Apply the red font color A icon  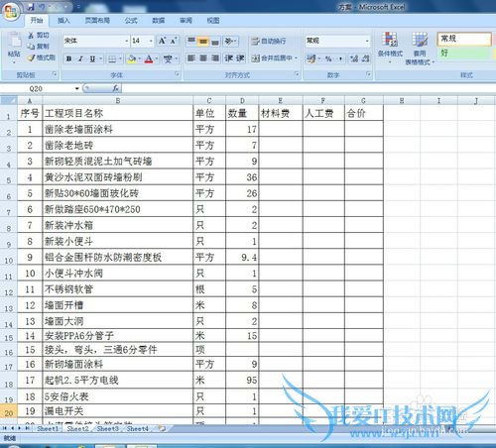pos(149,59)
